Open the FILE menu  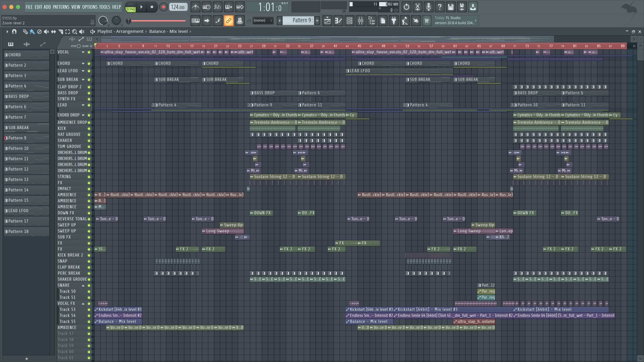(x=29, y=7)
